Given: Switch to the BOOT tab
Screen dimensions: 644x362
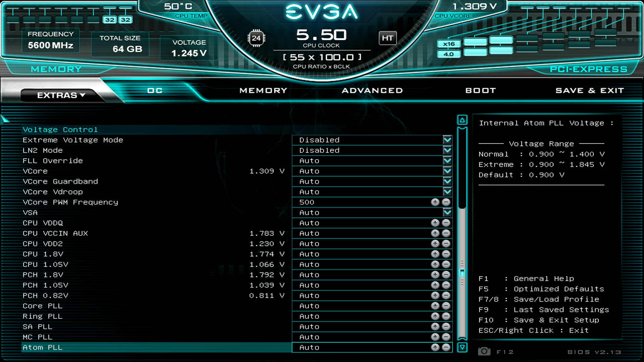Looking at the screenshot, I should [x=481, y=90].
